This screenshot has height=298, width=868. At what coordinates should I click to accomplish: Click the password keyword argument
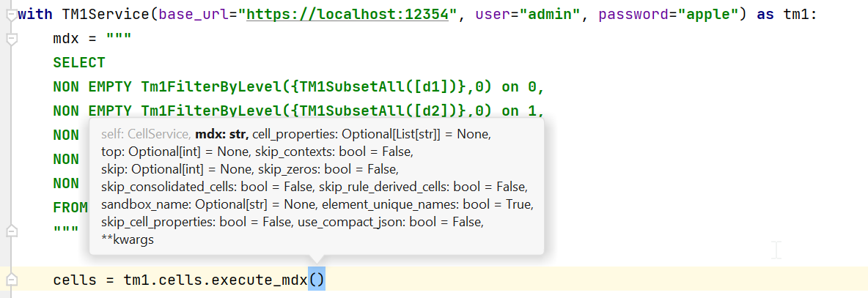633,15
